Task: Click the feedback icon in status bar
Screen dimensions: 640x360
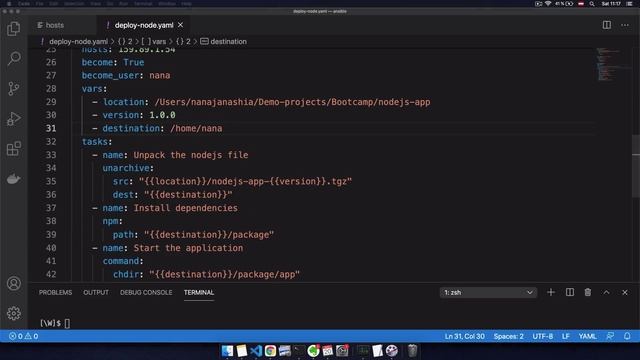Action: coord(610,336)
